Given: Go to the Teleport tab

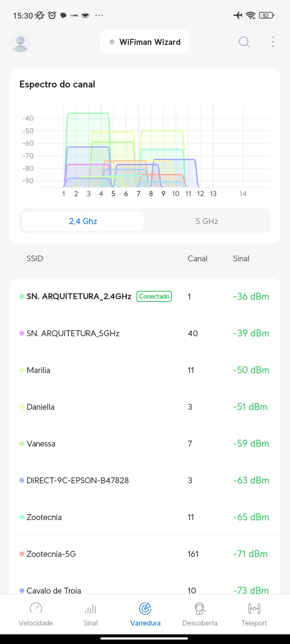Looking at the screenshot, I should 254,614.
